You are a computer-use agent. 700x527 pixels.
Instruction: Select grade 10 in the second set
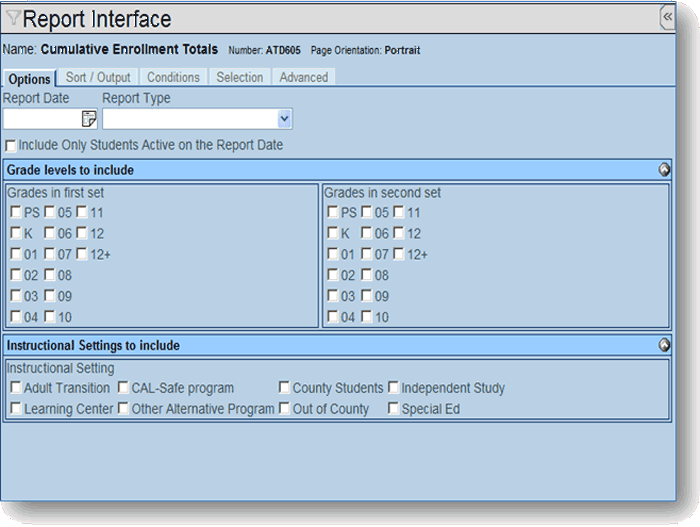367,317
